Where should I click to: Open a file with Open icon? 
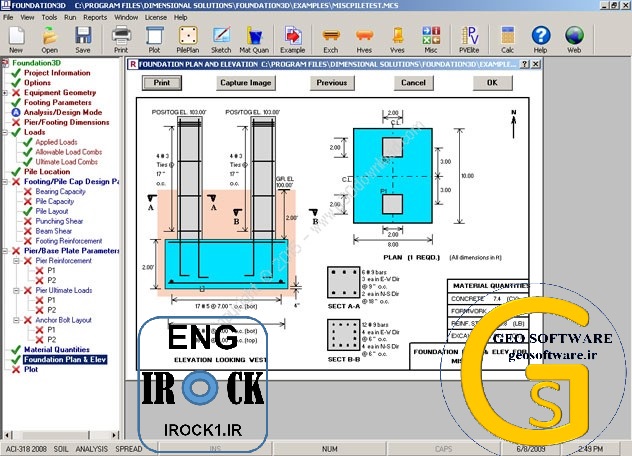point(50,40)
